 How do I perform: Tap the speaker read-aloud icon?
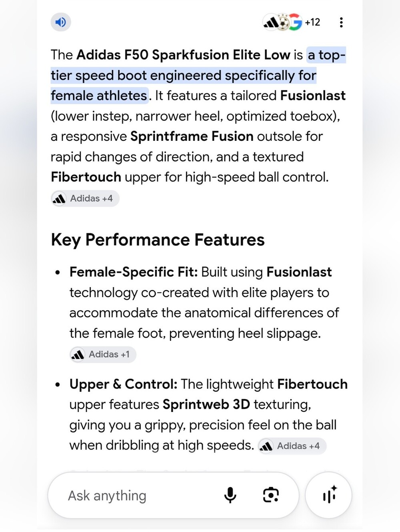pyautogui.click(x=61, y=22)
